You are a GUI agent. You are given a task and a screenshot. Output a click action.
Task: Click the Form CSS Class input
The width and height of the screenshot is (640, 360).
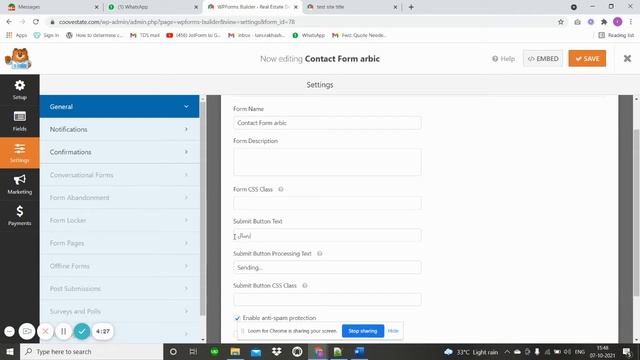(327, 203)
